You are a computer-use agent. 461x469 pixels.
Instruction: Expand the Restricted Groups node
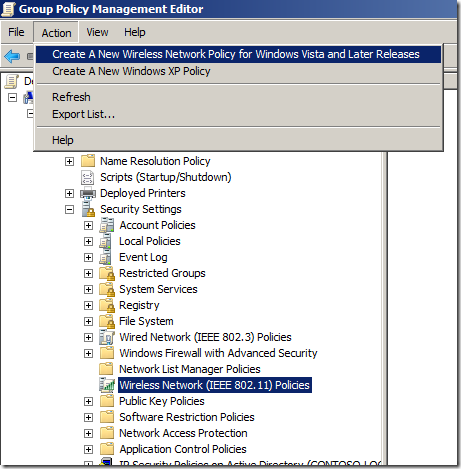[x=88, y=273]
